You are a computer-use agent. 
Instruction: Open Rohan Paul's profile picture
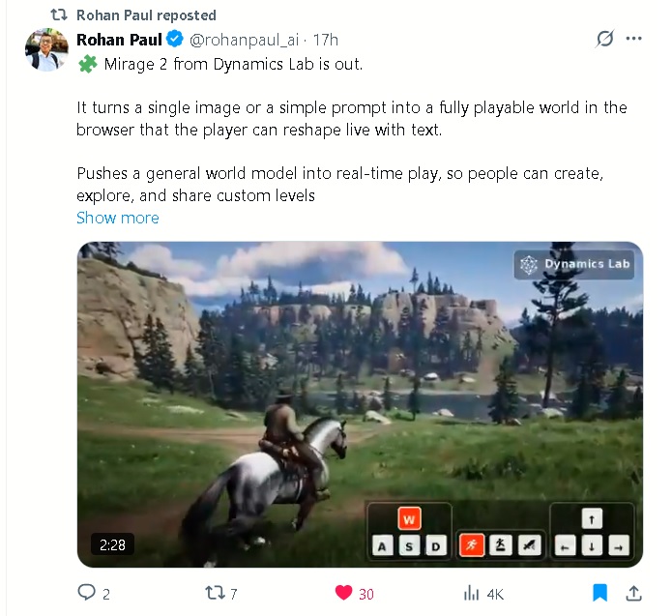[x=46, y=49]
